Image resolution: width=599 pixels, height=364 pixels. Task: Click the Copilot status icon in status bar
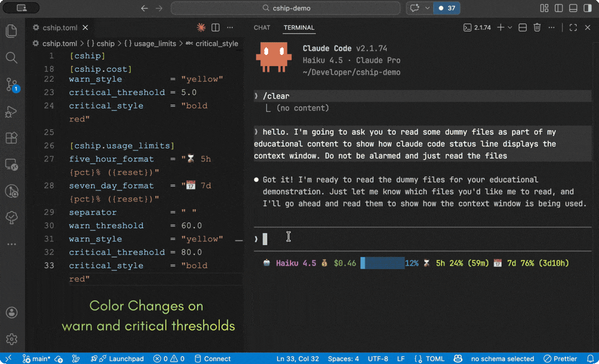[x=457, y=358]
